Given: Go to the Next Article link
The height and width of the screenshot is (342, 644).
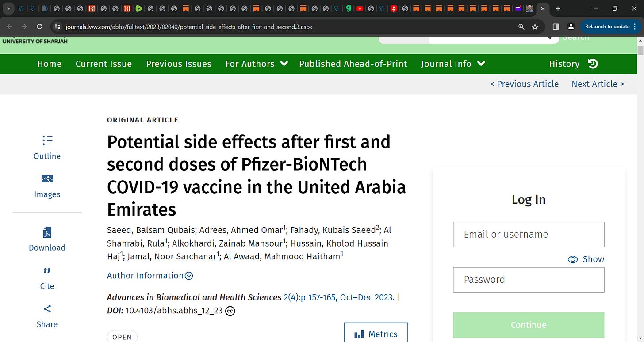Looking at the screenshot, I should (x=598, y=84).
